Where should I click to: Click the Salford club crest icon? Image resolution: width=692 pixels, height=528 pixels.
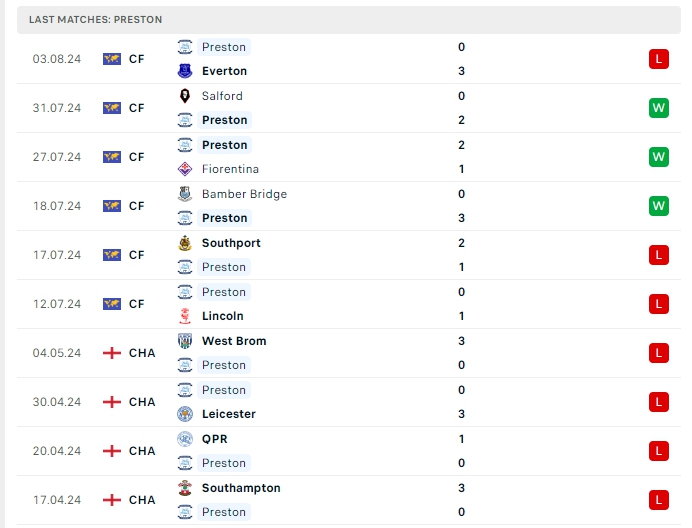coord(185,96)
